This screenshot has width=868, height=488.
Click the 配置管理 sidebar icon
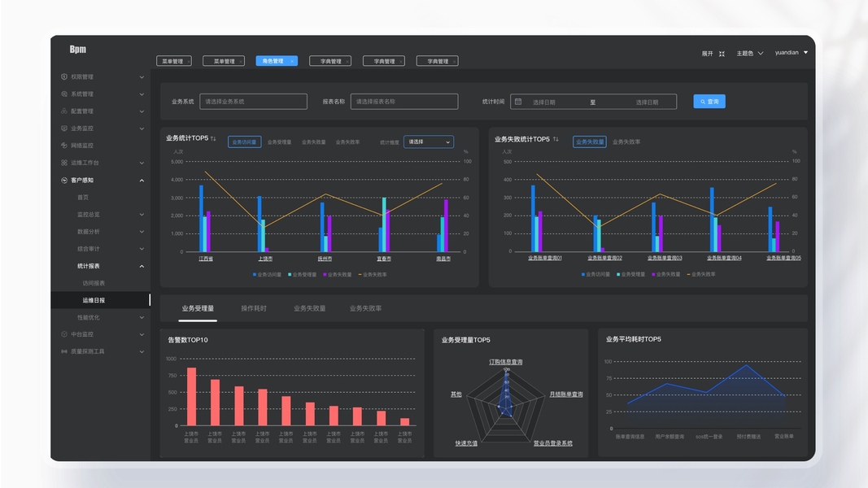(64, 111)
